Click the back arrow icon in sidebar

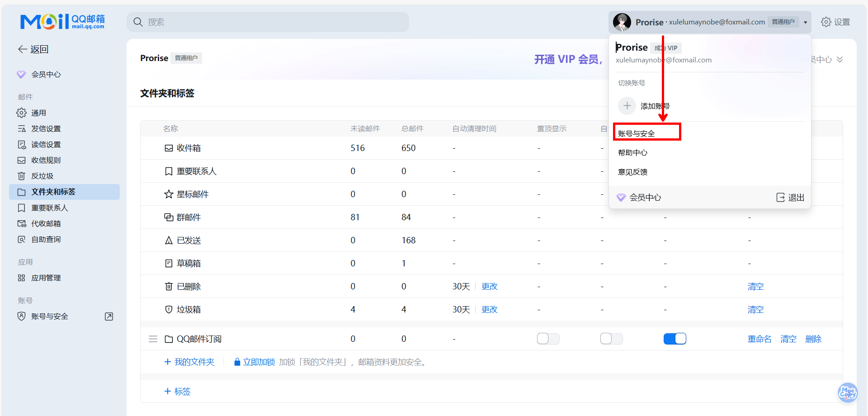22,49
